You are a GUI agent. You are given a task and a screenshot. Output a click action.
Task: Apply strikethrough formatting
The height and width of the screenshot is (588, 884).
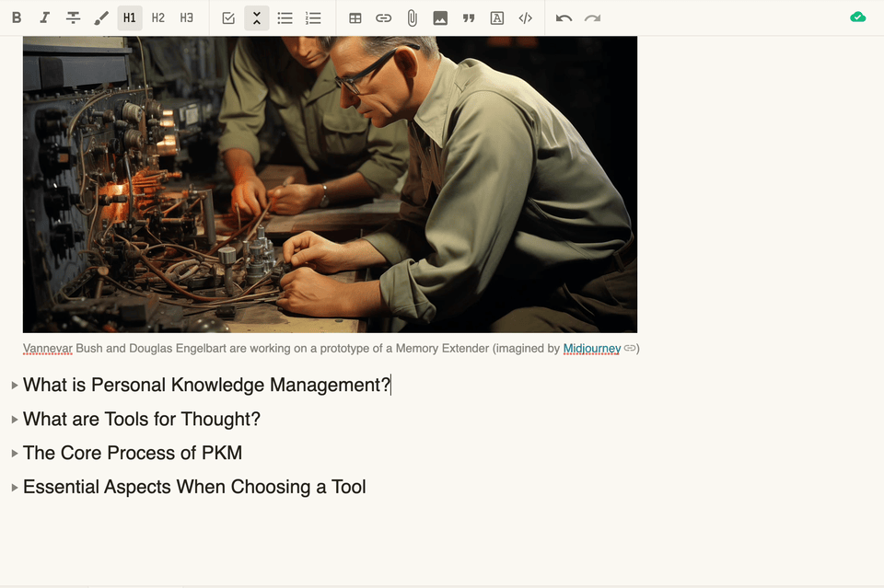click(x=73, y=18)
